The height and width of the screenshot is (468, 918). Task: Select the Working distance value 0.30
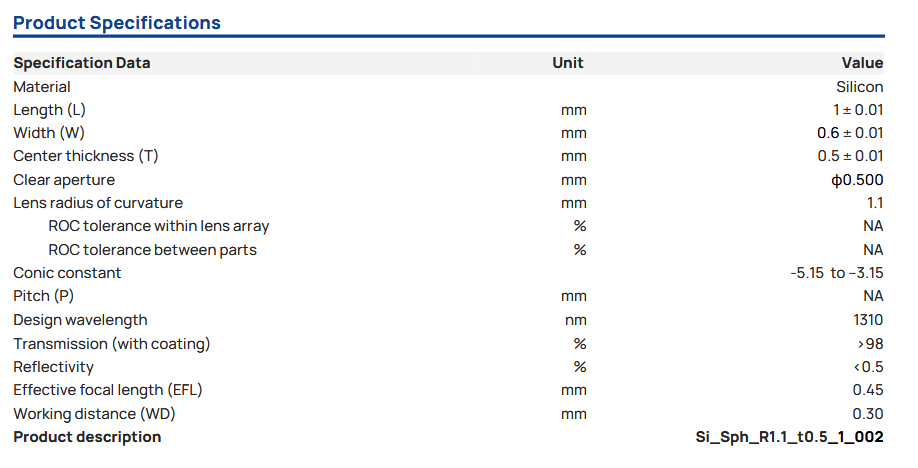(x=868, y=414)
